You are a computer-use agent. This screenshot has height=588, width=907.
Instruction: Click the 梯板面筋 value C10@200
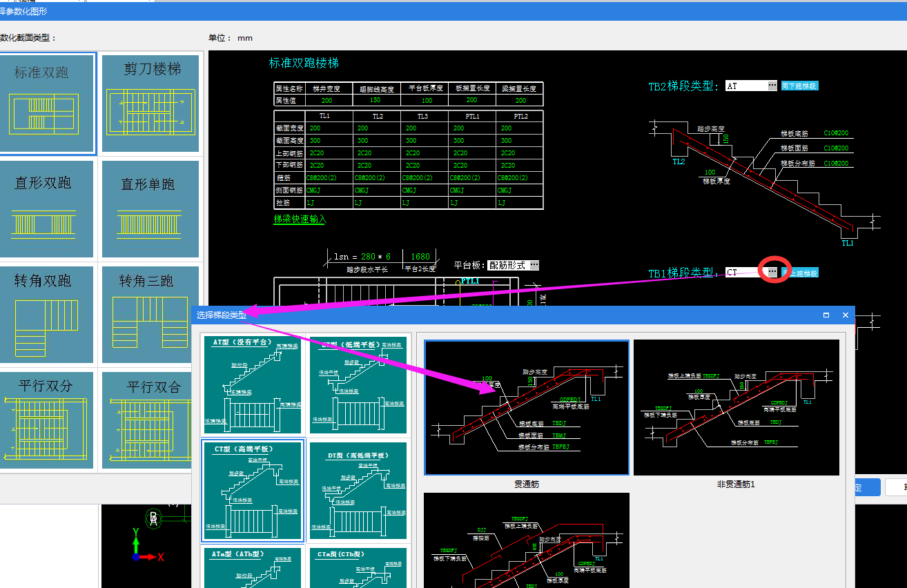point(836,148)
